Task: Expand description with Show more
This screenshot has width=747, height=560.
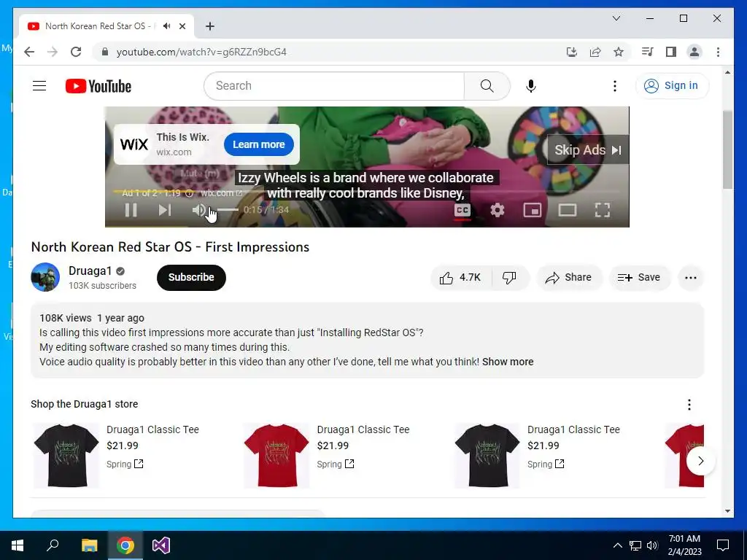Action: (508, 362)
